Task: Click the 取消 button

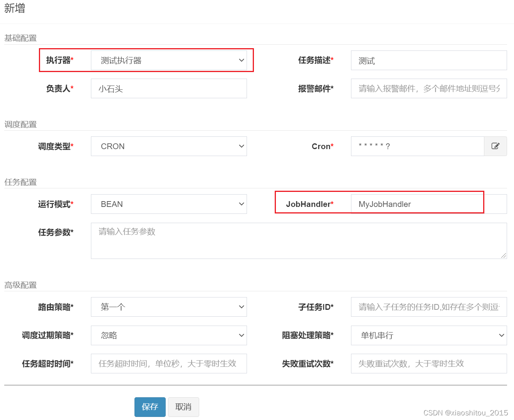Action: [x=183, y=407]
